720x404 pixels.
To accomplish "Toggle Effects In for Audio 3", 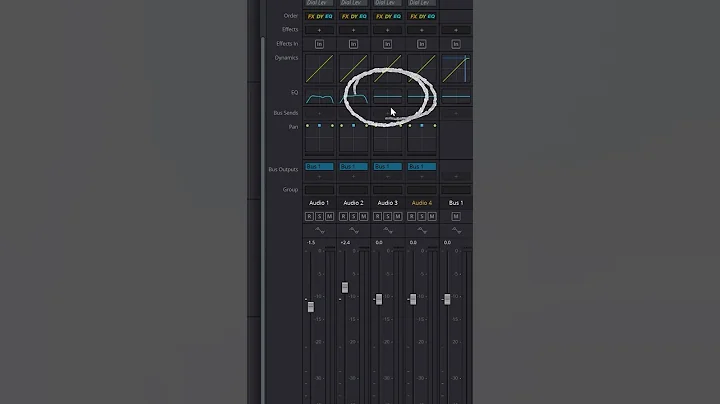I will pyautogui.click(x=388, y=44).
